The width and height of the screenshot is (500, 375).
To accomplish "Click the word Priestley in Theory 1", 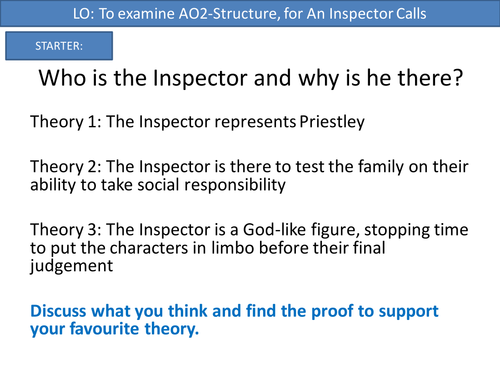I will point(332,122).
